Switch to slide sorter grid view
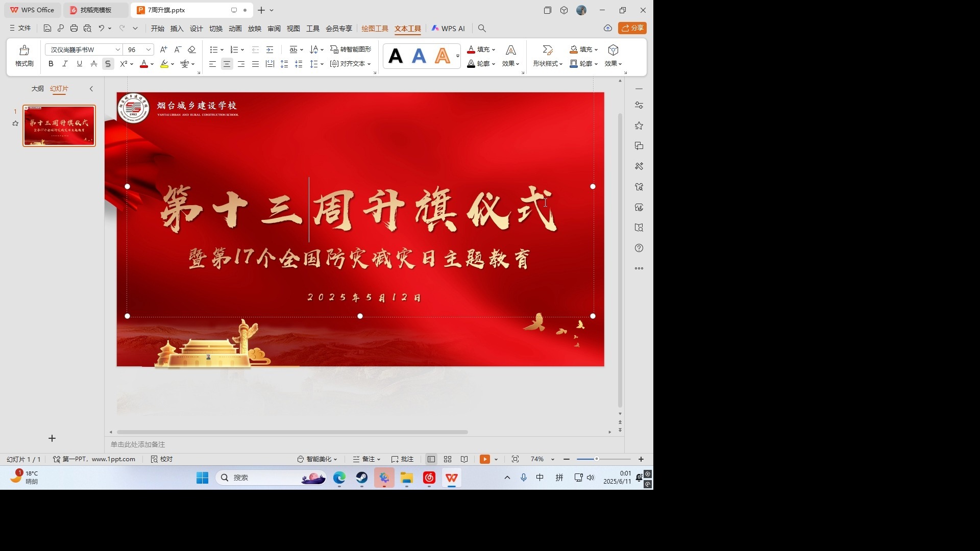The width and height of the screenshot is (980, 551). coord(448,459)
